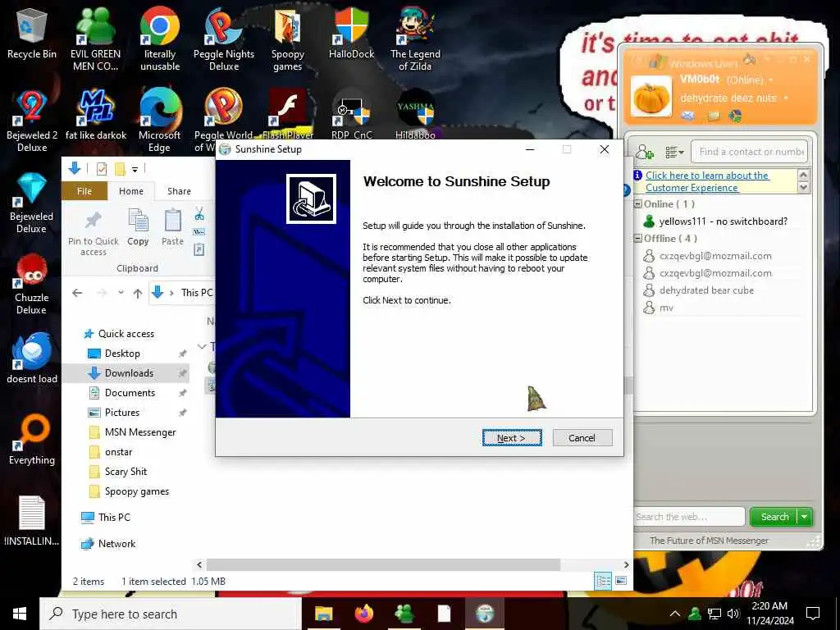Switch Explorer to details view

pyautogui.click(x=603, y=582)
